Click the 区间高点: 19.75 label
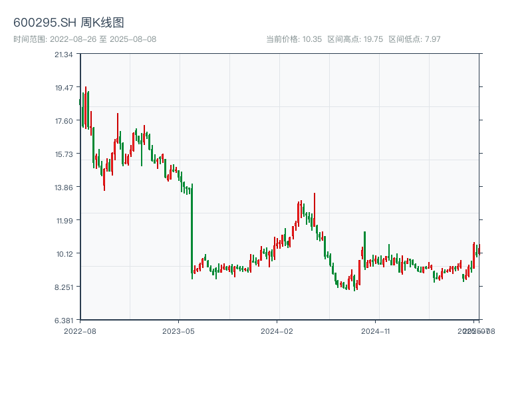Screen dimensions: 532x399 click(355, 39)
